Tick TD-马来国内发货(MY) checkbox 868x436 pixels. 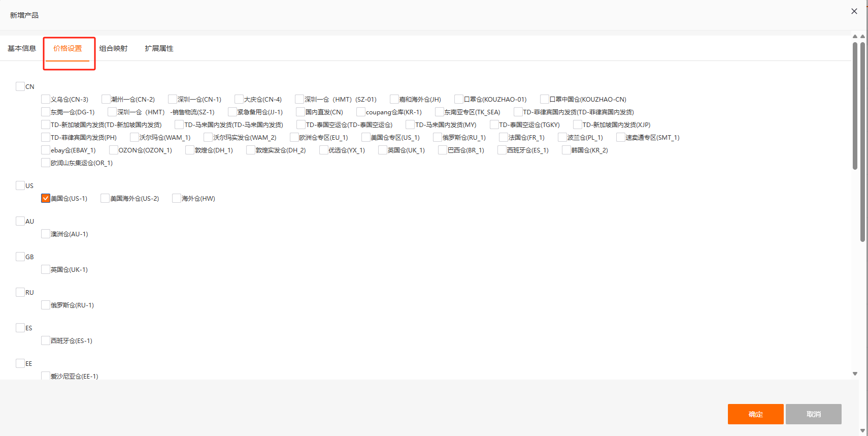410,124
